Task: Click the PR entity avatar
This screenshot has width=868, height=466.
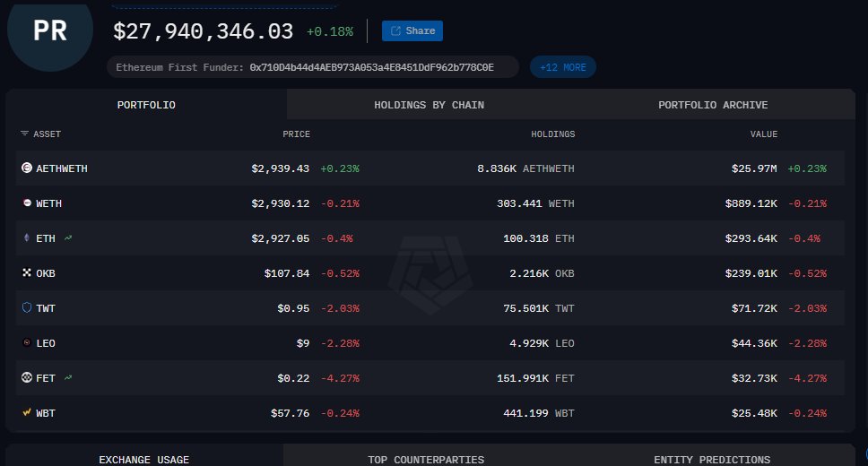Action: (x=50, y=31)
